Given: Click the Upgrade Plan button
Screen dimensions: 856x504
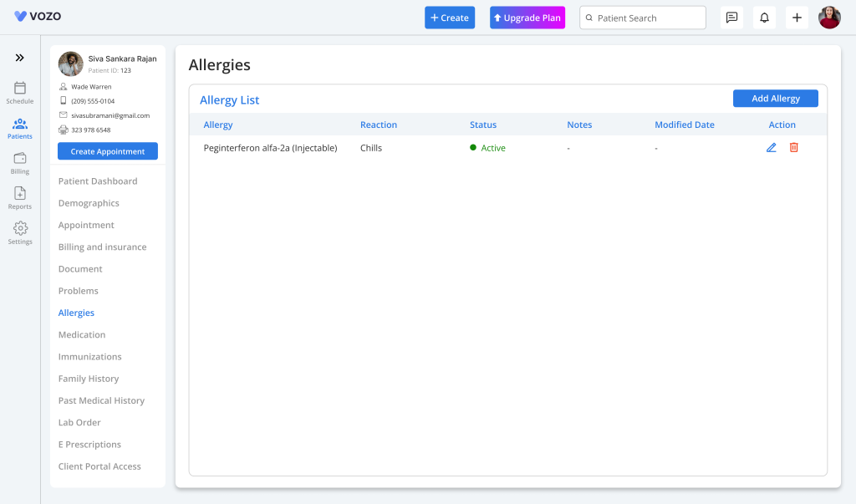Looking at the screenshot, I should 527,18.
